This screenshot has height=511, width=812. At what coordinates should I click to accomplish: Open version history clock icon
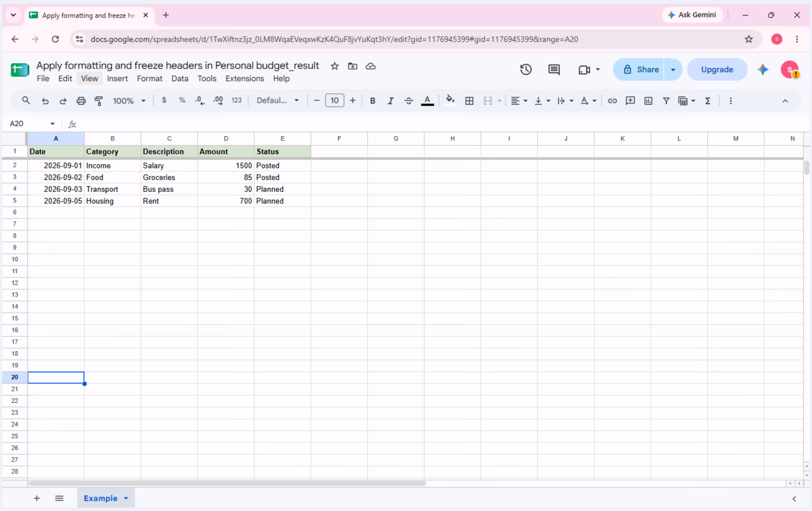click(526, 70)
